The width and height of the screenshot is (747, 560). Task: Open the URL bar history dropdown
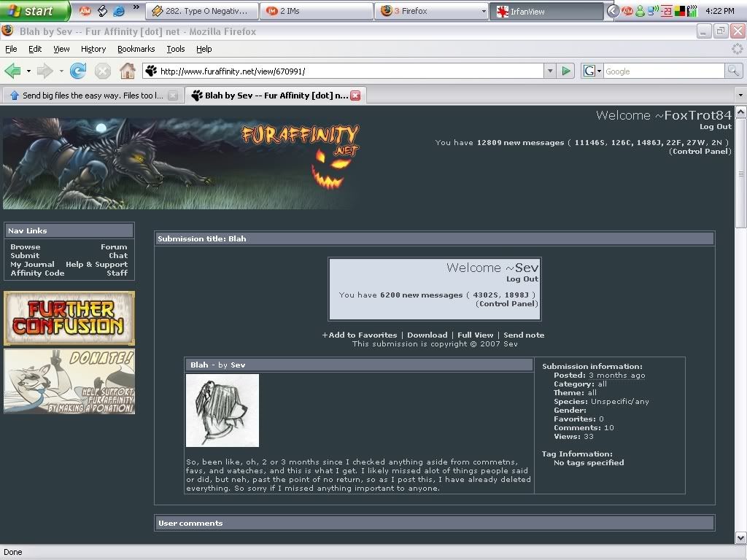(550, 71)
